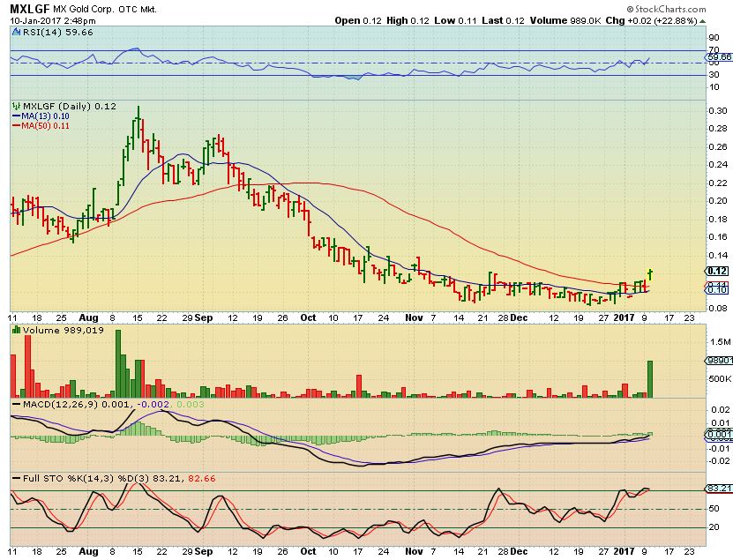Click the 83.21 stochastic value tag
Image resolution: width=733 pixels, height=560 pixels.
click(x=718, y=488)
